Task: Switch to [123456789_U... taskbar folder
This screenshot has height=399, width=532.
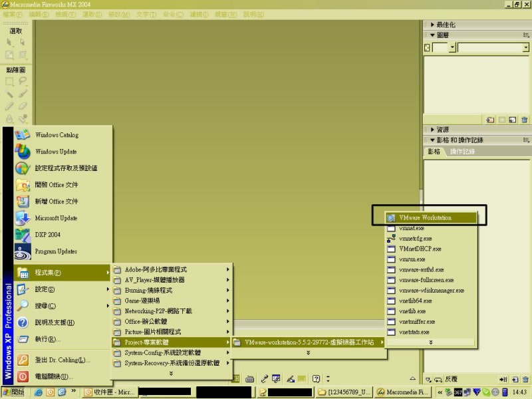Action: (344, 392)
